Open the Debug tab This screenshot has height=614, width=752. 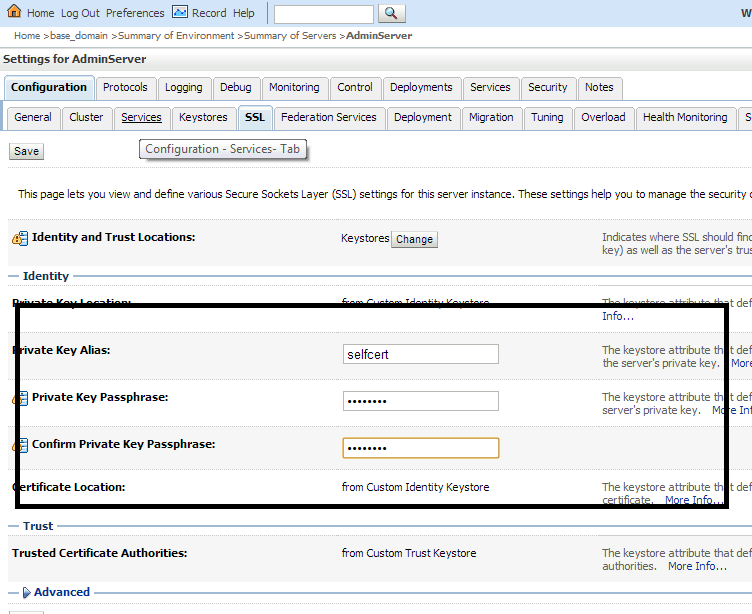point(236,87)
